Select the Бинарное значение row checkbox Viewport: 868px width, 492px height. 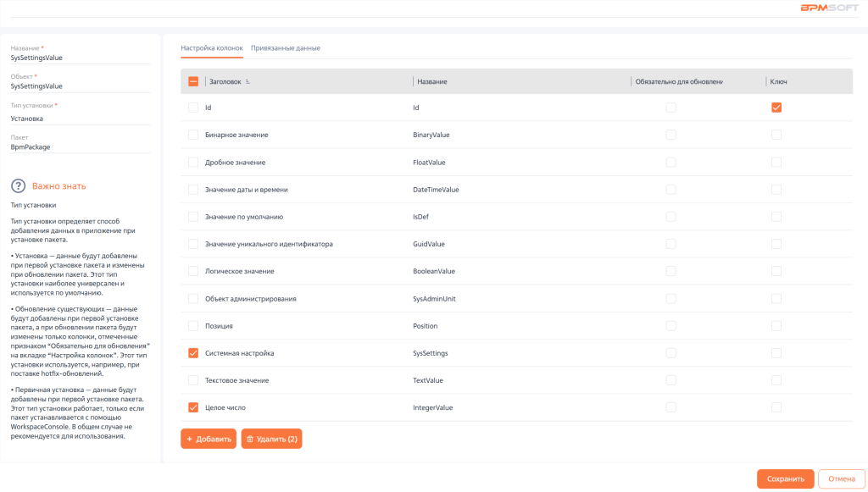pyautogui.click(x=193, y=135)
